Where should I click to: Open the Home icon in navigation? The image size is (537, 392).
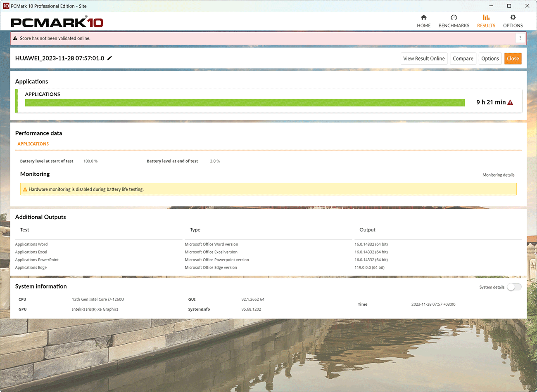tap(423, 17)
